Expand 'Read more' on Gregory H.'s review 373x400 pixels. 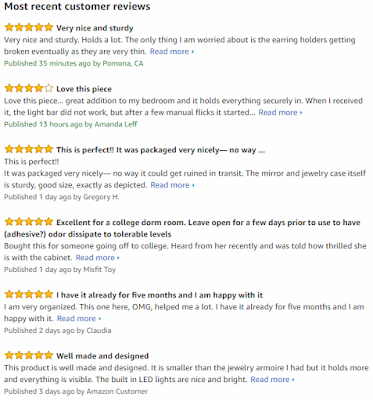pyautogui.click(x=173, y=185)
